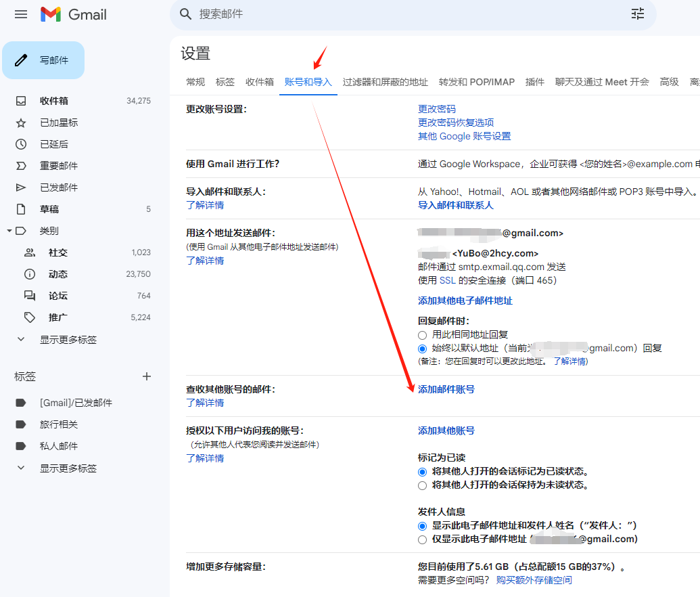The height and width of the screenshot is (597, 700).
Task: Open 了解详情 under 授权以下用户访问我的账号
Action: click(205, 458)
